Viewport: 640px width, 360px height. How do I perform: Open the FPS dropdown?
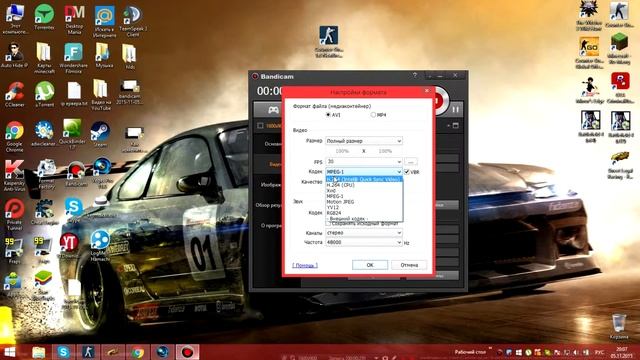tap(364, 162)
